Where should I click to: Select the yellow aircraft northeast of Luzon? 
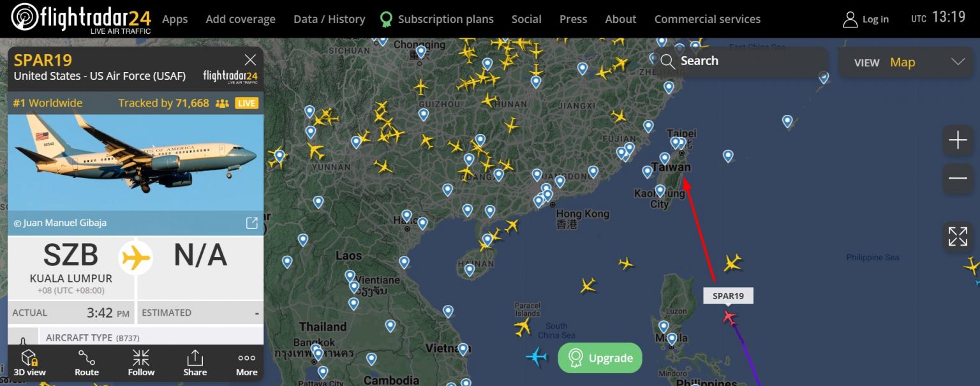[x=732, y=262]
